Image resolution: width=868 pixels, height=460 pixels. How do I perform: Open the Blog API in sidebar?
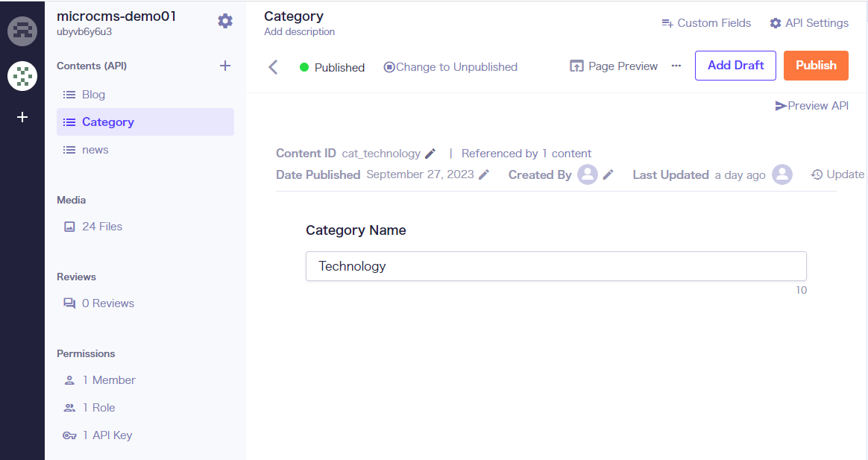93,95
